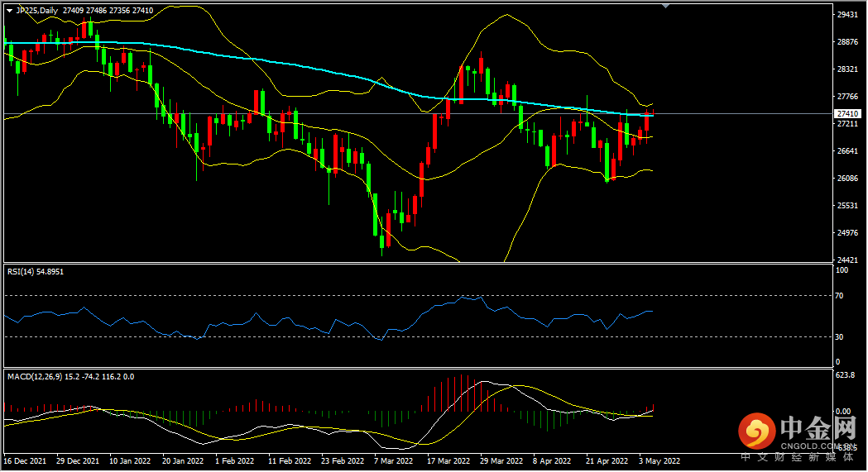The image size is (868, 472).
Task: Click price scale value 24976
Action: coord(847,232)
